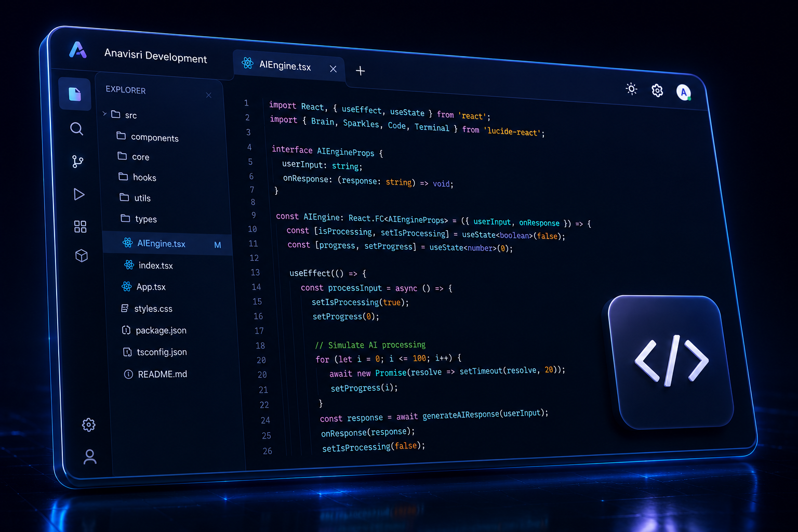Select AIEngine.tsx in the explorer tree

pyautogui.click(x=167, y=243)
